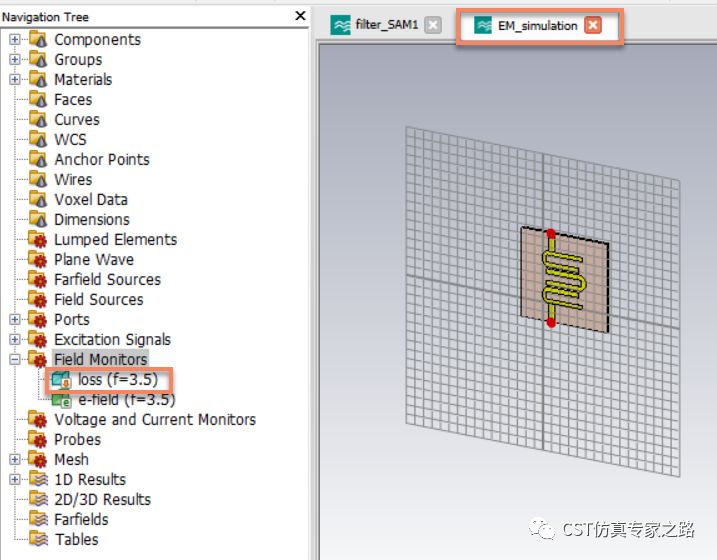The height and width of the screenshot is (560, 717).
Task: Click the Ports gear-folder icon
Action: (38, 320)
